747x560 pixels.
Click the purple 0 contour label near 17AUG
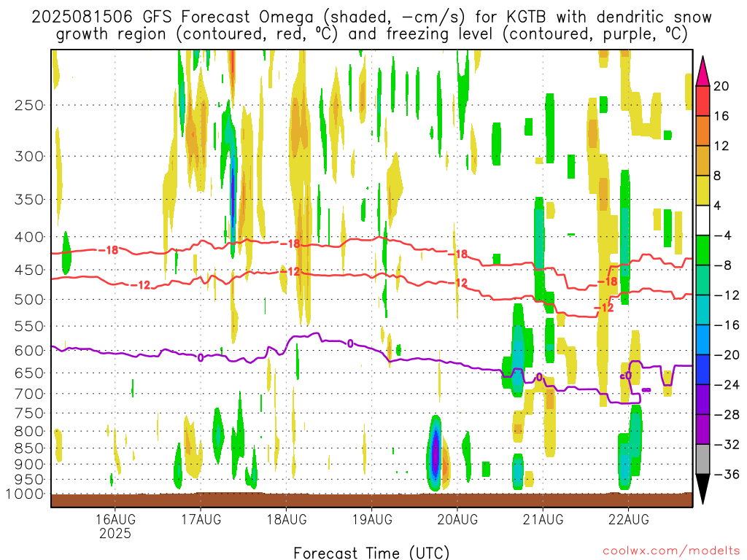pos(200,357)
